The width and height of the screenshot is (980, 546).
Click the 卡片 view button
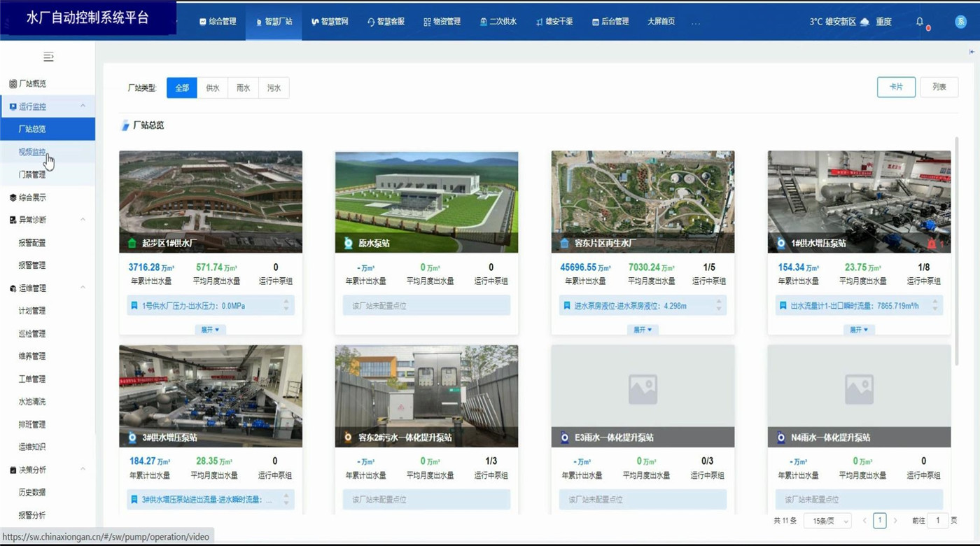tap(896, 87)
